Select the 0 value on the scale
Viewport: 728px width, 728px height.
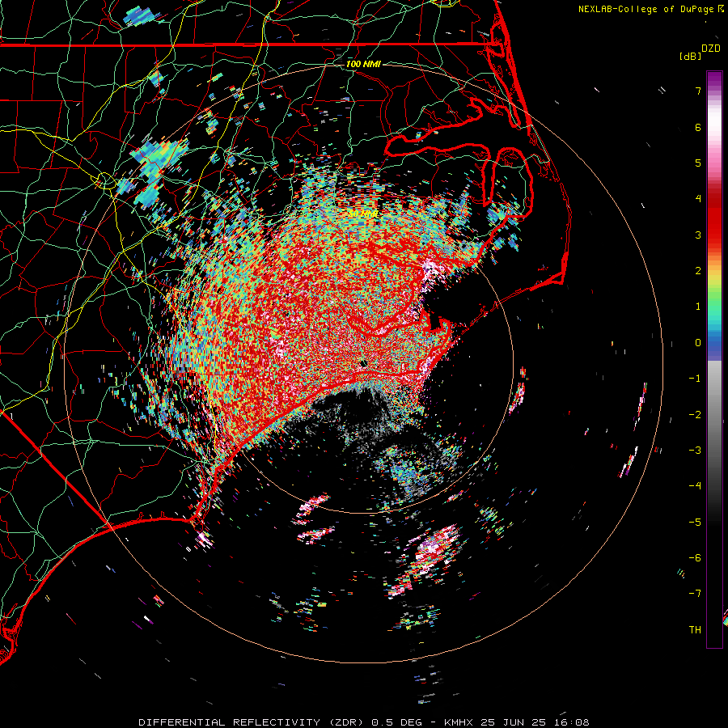[x=698, y=343]
